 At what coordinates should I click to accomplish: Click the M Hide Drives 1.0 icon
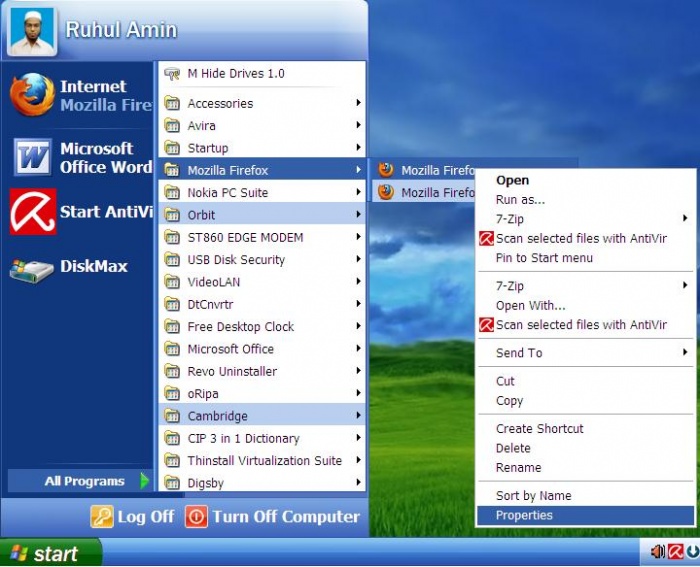click(x=172, y=74)
